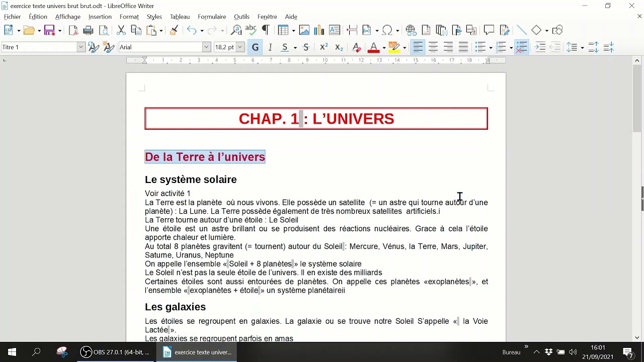Insert a text box

[335, 30]
